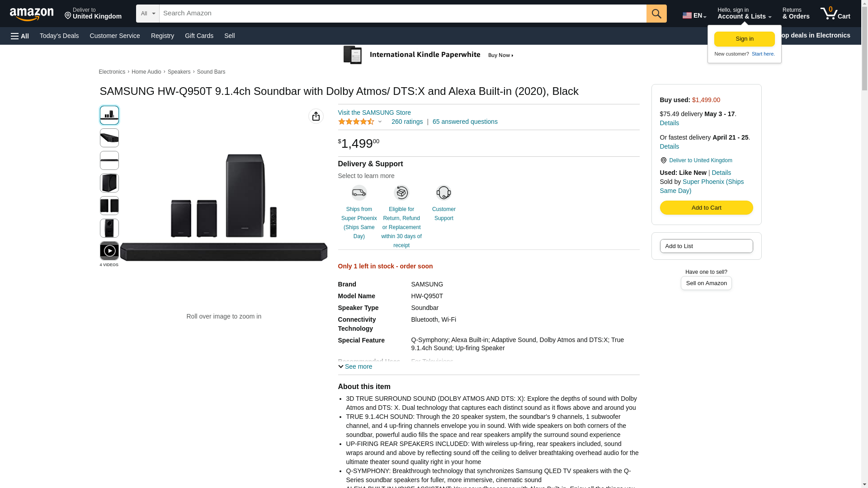868x488 pixels.
Task: Click the return eligibility box icon
Action: tap(401, 193)
